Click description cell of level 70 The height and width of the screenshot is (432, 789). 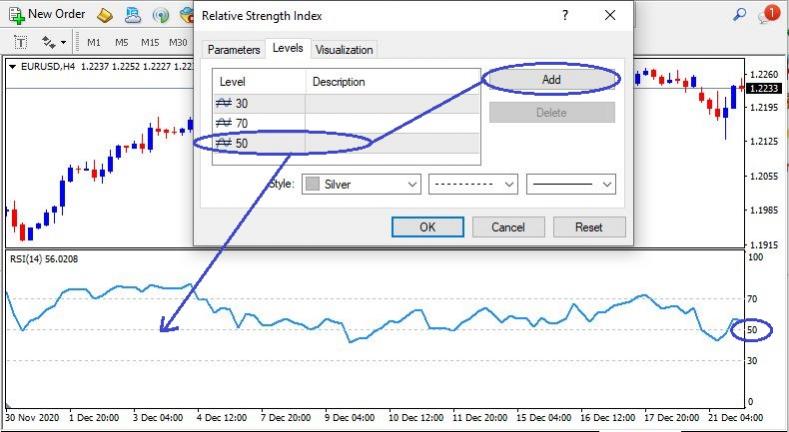point(392,123)
